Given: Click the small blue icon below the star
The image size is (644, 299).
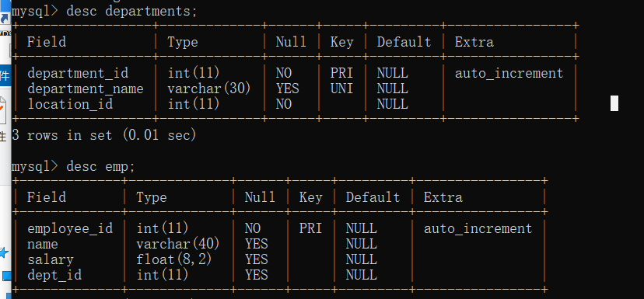Looking at the screenshot, I should 6,276.
